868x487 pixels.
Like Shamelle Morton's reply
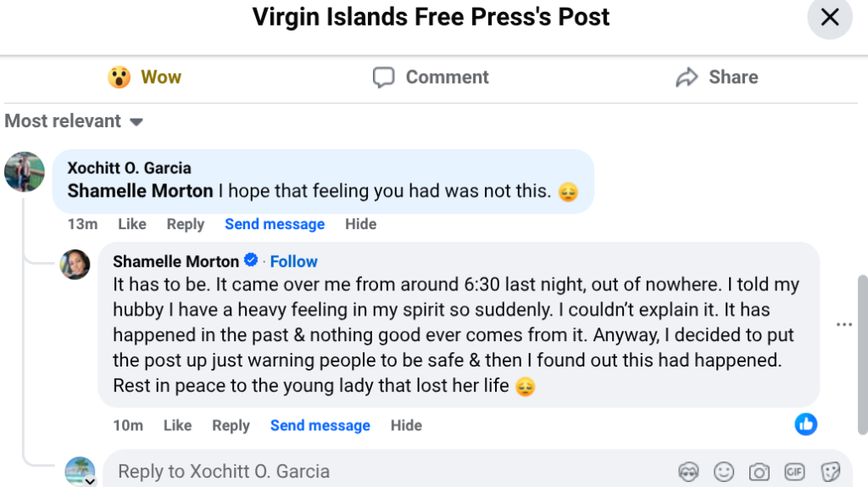pos(177,425)
